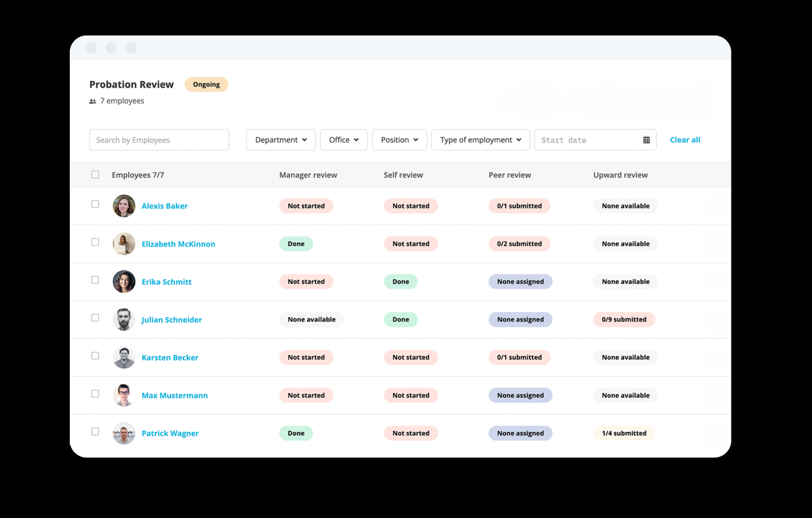Click Karsten Becker's avatar picture
Image resolution: width=812 pixels, height=518 pixels.
coord(124,357)
